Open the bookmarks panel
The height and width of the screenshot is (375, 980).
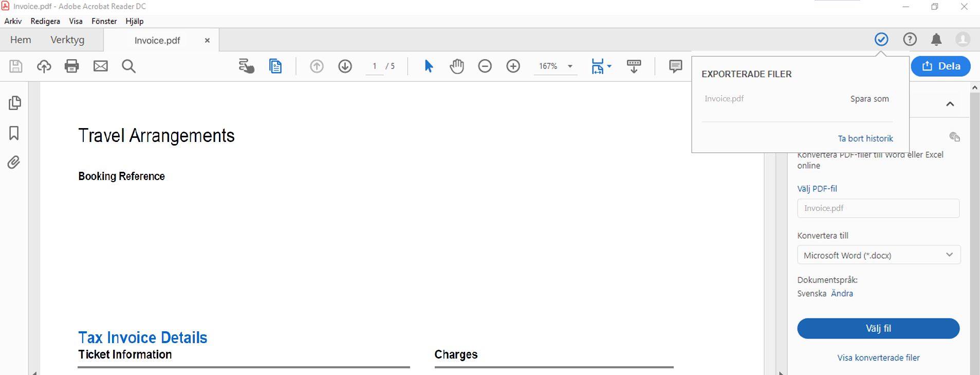[14, 133]
